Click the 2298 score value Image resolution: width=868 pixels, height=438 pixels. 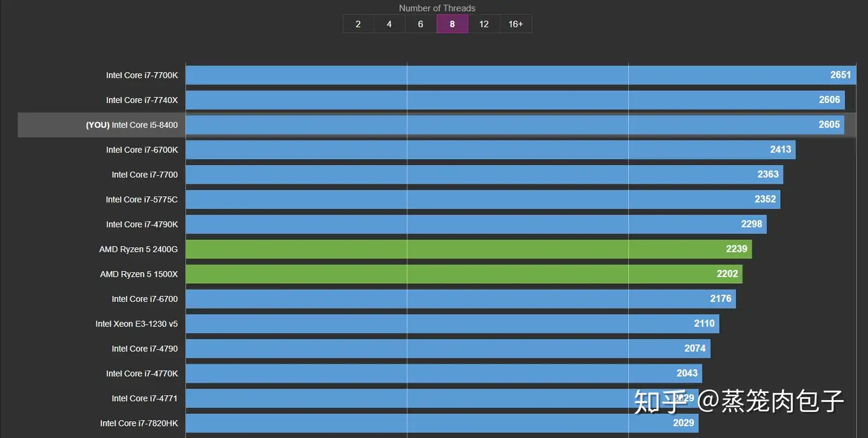pyautogui.click(x=752, y=224)
